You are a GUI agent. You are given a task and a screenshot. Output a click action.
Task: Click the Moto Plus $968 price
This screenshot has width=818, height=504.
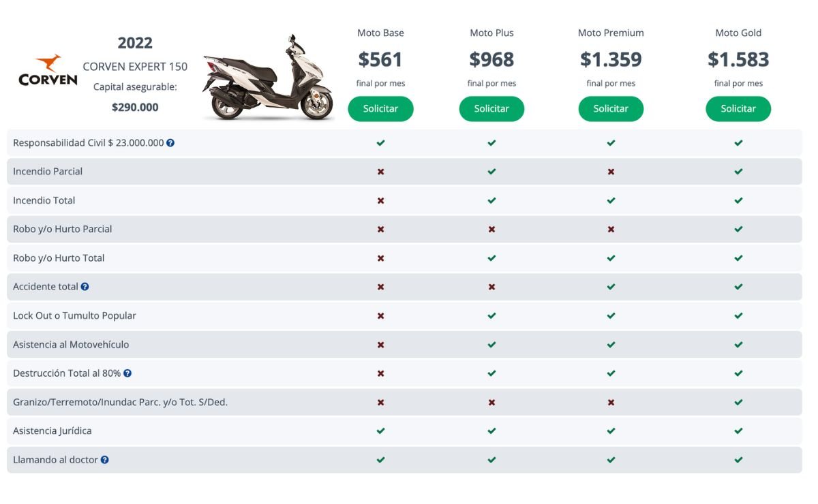pyautogui.click(x=491, y=59)
